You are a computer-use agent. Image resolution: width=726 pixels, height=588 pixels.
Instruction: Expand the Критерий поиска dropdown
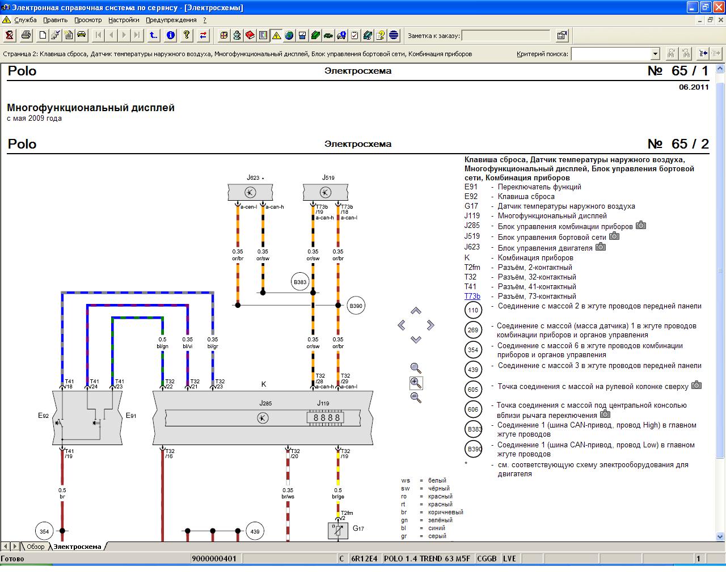655,54
